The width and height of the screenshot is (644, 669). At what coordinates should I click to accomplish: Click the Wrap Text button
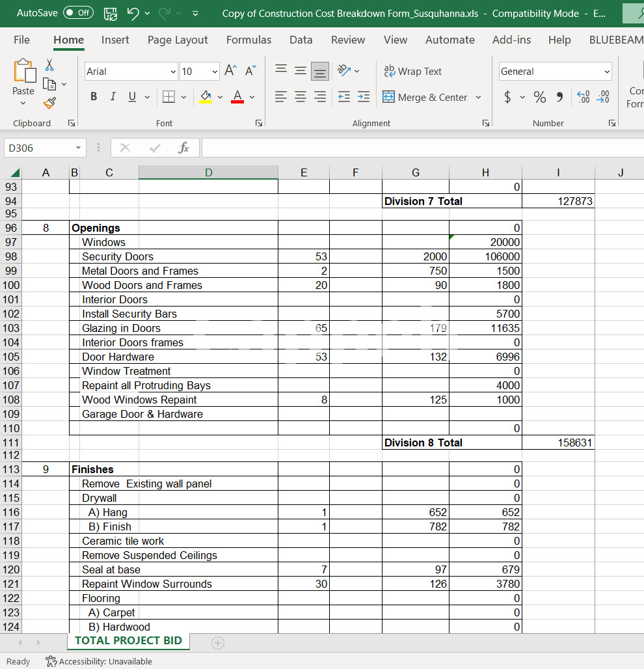point(413,71)
